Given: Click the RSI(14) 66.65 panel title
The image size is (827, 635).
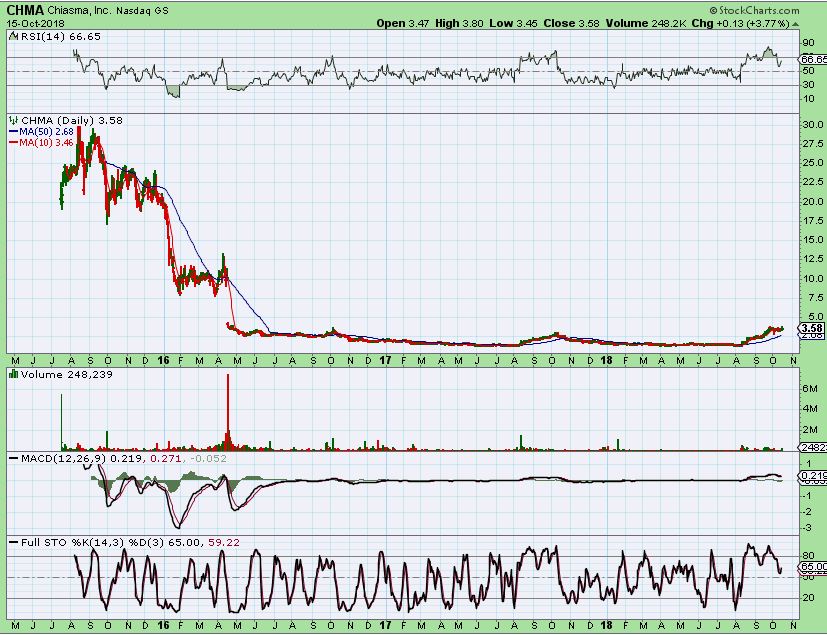Looking at the screenshot, I should point(60,36).
